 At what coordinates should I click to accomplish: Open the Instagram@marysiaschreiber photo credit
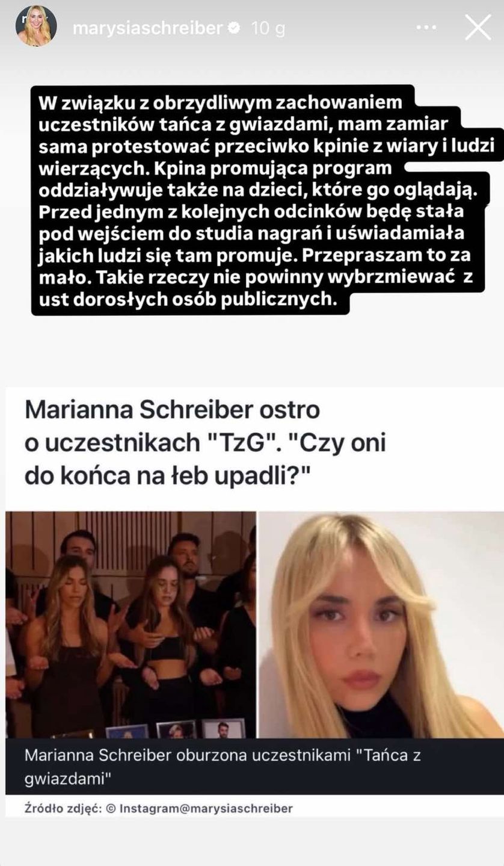point(206,808)
